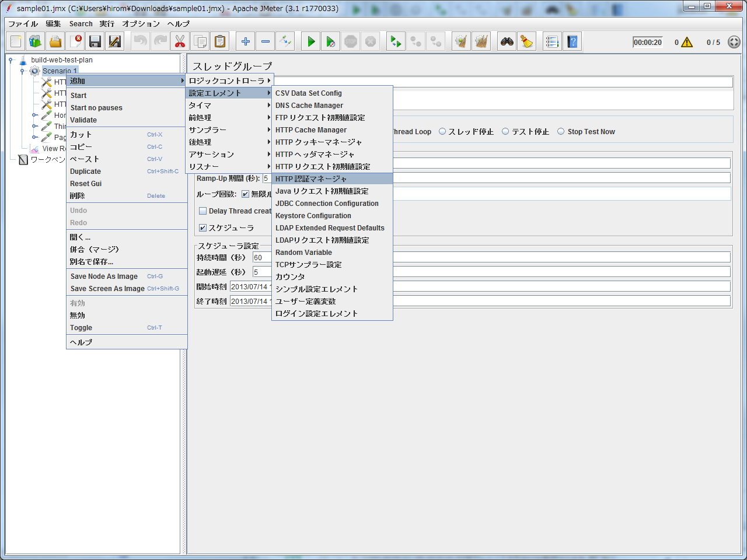747x560 pixels.
Task: Click the Cut scissors toolbar icon
Action: (x=180, y=41)
